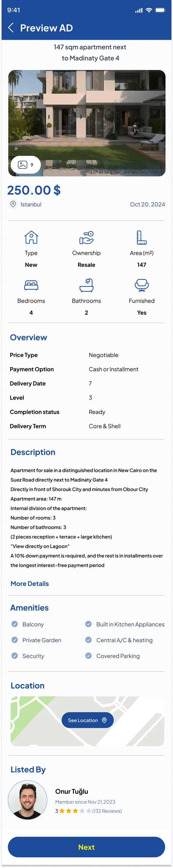Tap the Istanbul location pin icon

pyautogui.click(x=13, y=204)
